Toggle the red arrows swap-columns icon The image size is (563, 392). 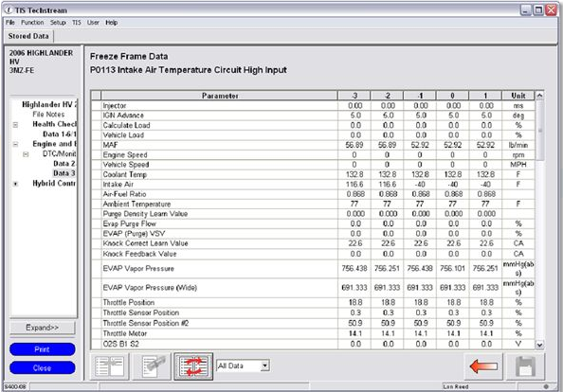tap(193, 366)
